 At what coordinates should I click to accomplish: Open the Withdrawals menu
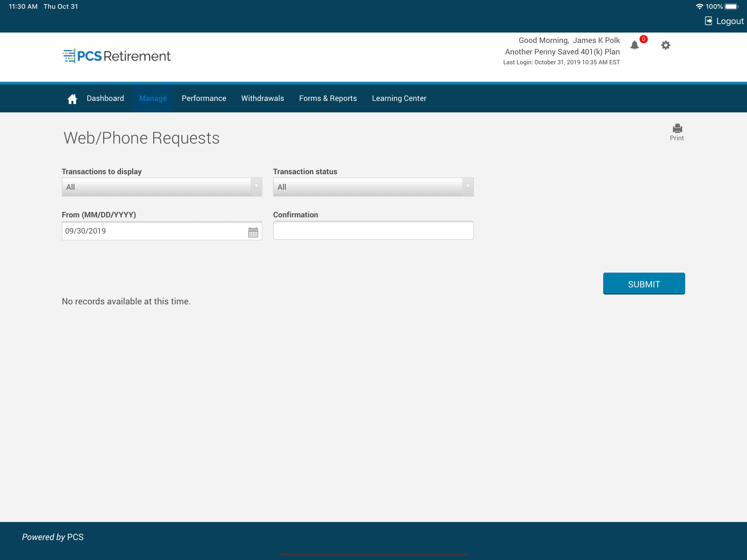point(262,98)
